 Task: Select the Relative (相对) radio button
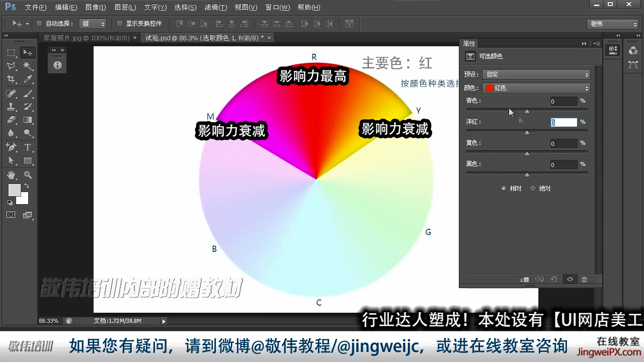click(504, 189)
